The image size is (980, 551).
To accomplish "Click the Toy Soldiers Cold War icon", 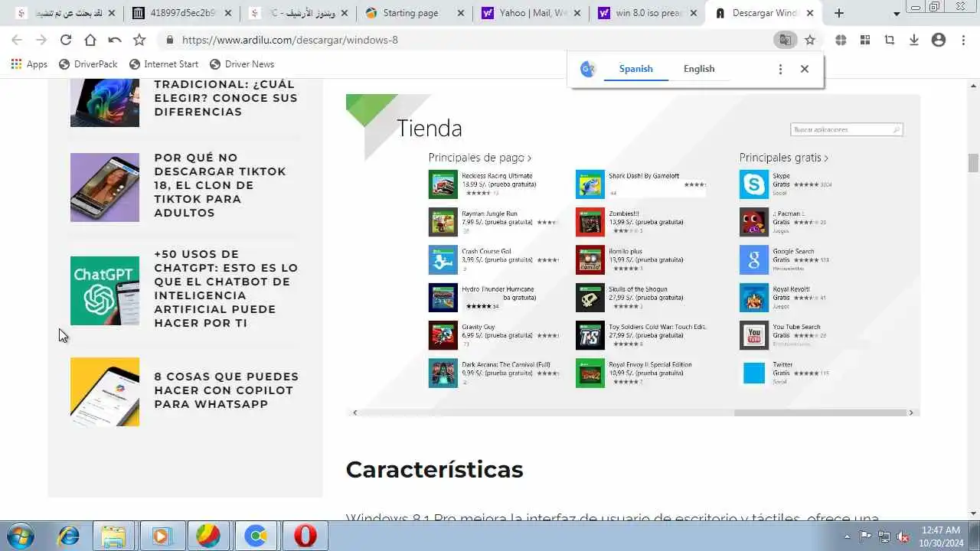I will 590,335.
